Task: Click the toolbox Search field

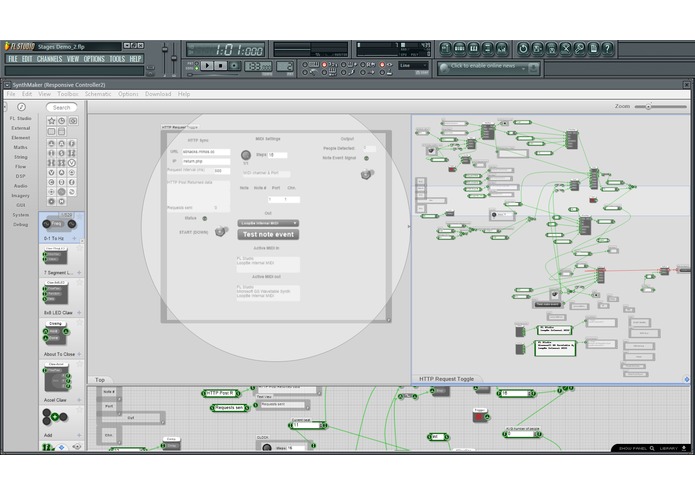Action: (61, 108)
